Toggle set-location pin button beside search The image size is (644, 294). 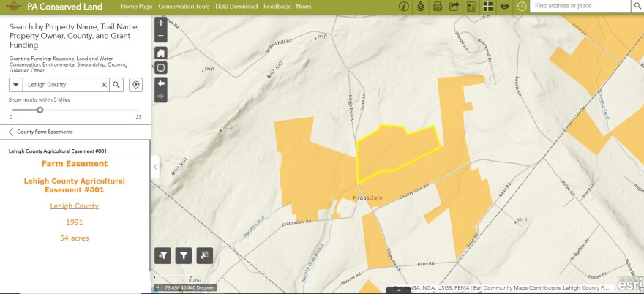click(135, 85)
